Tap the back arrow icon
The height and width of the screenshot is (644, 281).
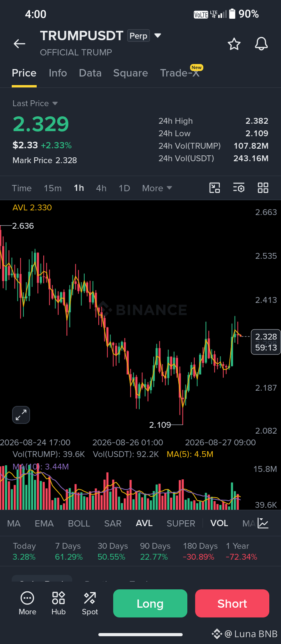(x=20, y=44)
